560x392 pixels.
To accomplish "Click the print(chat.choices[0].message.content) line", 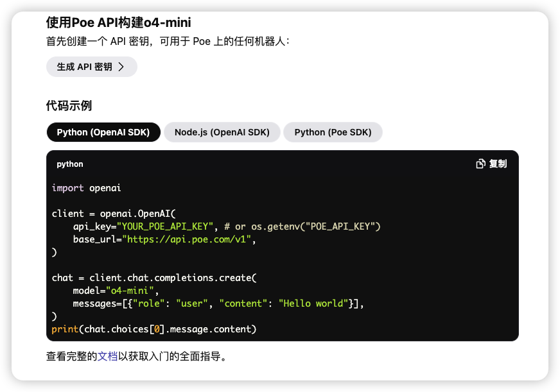I will 154,329.
